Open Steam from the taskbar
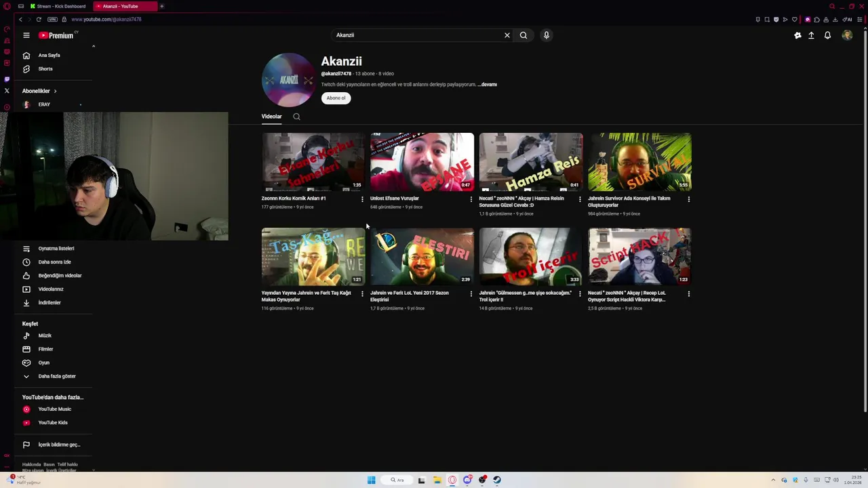Image resolution: width=868 pixels, height=488 pixels. 497,480
